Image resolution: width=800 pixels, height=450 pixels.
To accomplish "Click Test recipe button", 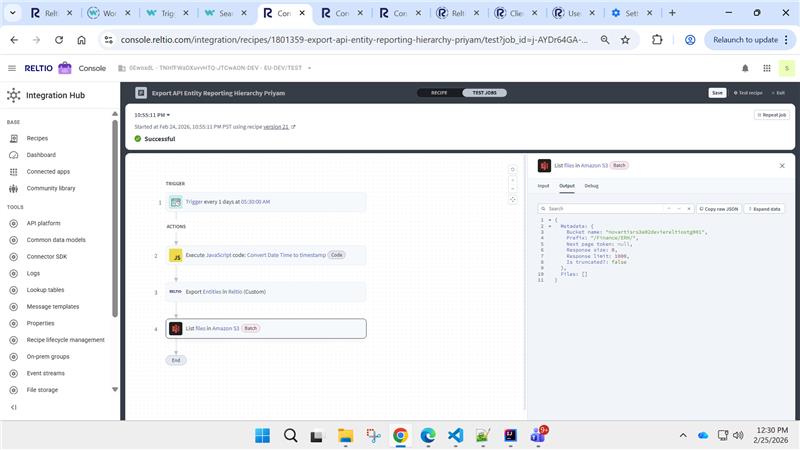I will point(748,93).
